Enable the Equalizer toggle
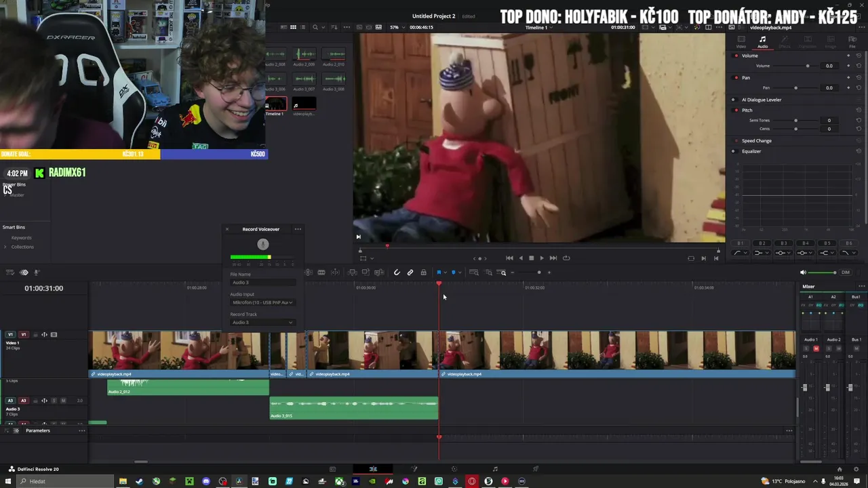The image size is (868, 488). pyautogui.click(x=733, y=151)
